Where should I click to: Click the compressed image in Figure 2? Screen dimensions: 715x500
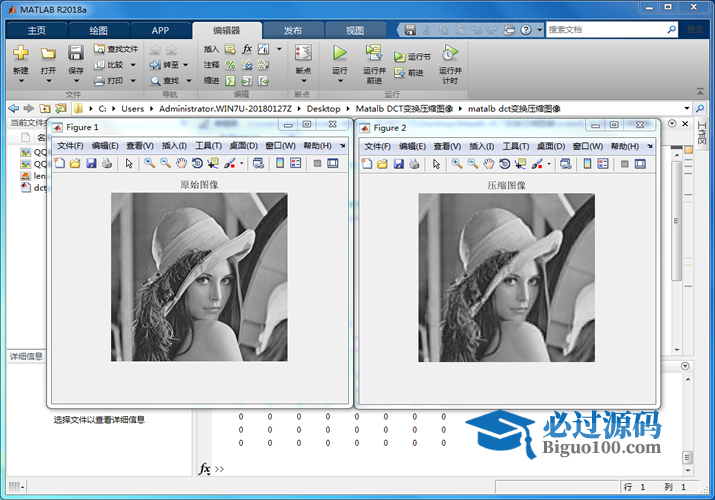click(507, 278)
